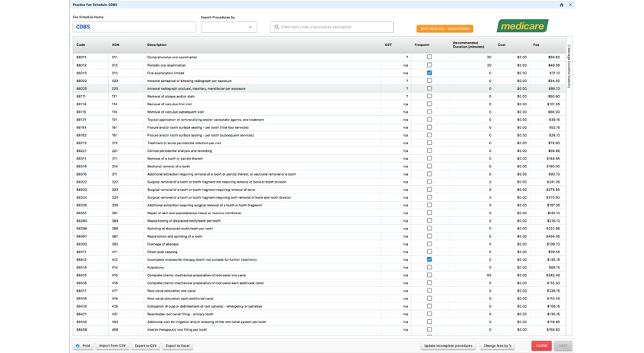Click the TEST PRACTICE - 1 (HAWTHORN) badge
644x353 pixels.
(445, 28)
